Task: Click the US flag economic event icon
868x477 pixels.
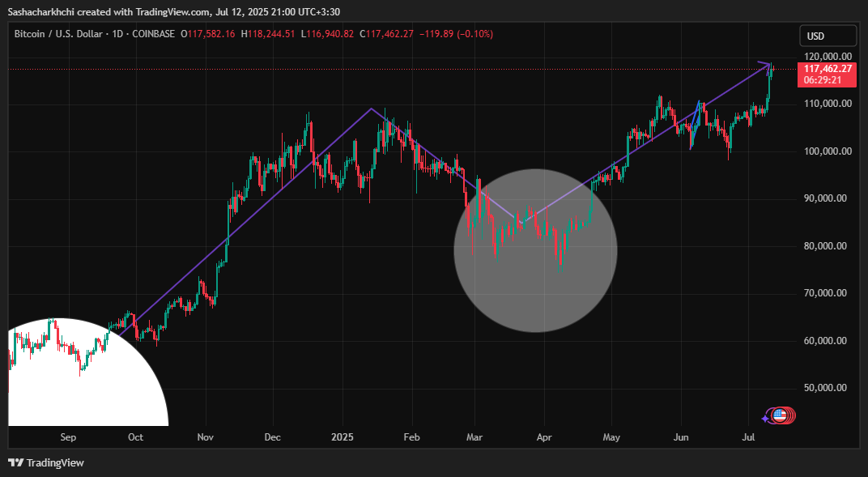Action: [x=780, y=415]
